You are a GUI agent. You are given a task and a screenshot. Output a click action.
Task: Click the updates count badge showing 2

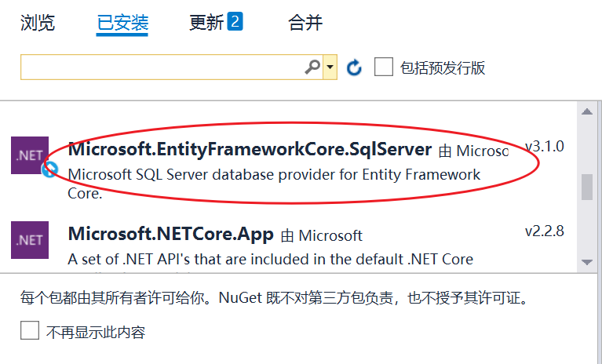[235, 21]
